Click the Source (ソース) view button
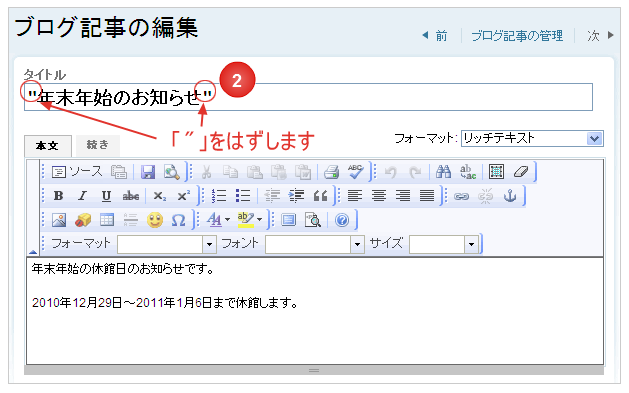629x393 pixels. (x=77, y=172)
